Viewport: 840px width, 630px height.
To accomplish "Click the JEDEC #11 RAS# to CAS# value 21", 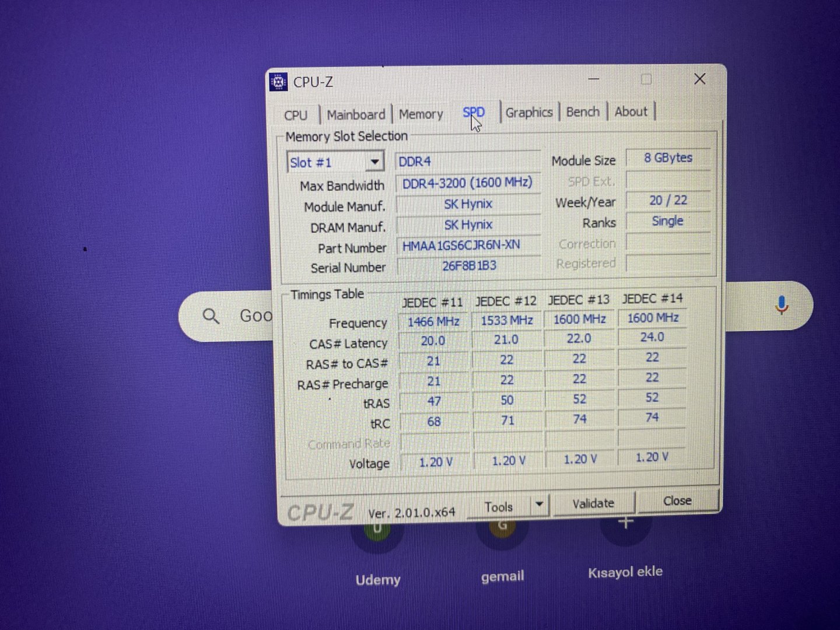I will (x=433, y=361).
